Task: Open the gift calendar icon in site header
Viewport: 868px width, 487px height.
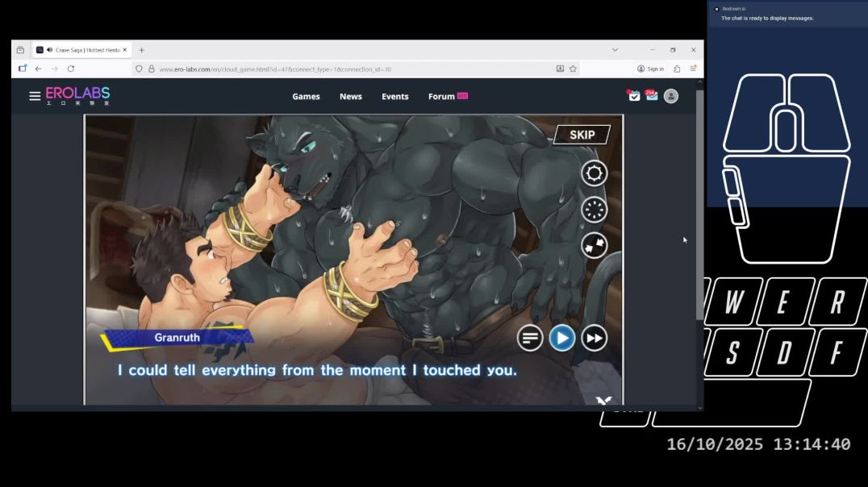Action: [x=634, y=95]
